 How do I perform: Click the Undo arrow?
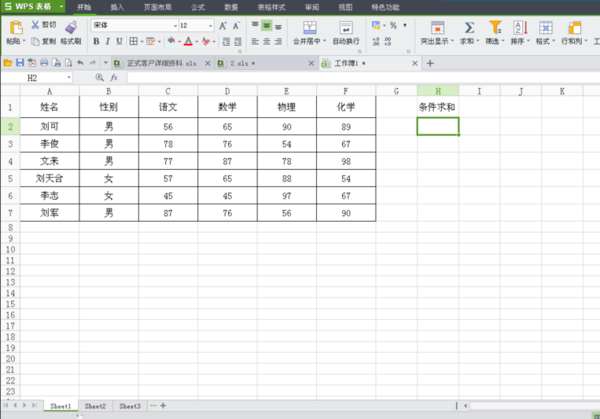pyautogui.click(x=80, y=63)
